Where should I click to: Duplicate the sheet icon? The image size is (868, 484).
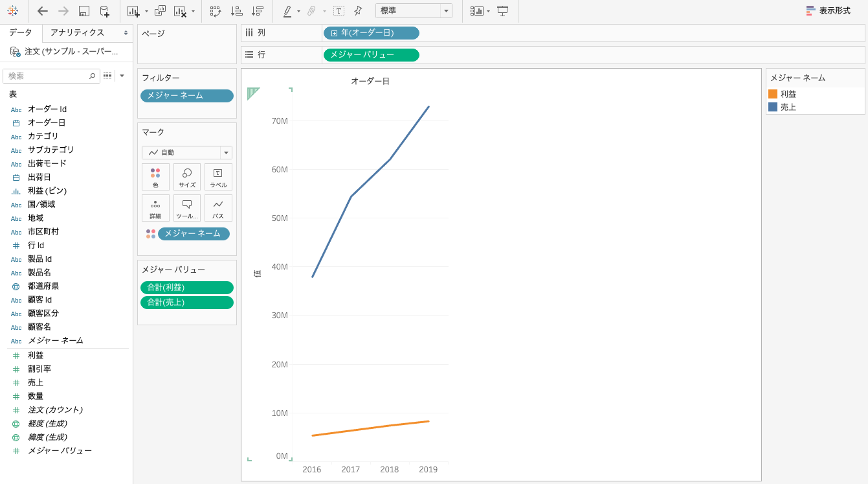[160, 11]
